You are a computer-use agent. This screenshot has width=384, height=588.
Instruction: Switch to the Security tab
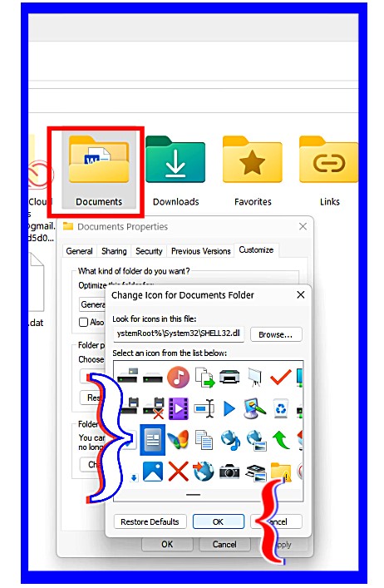[149, 251]
